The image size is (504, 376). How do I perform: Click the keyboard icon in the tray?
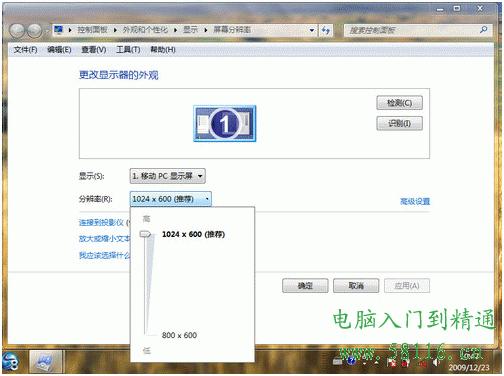point(338,361)
